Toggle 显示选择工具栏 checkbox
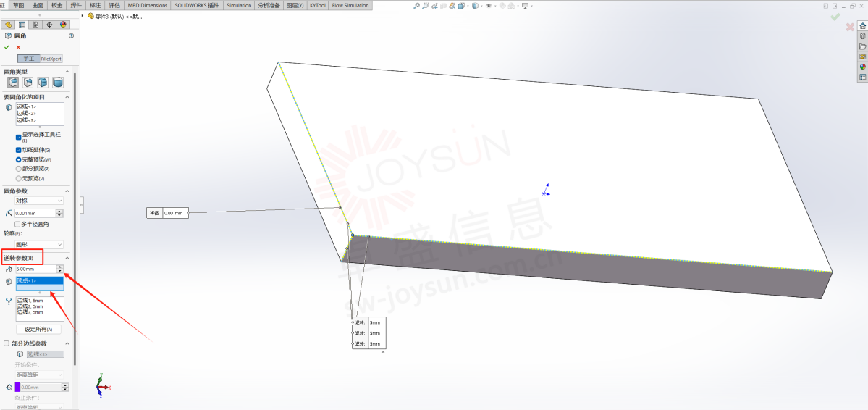This screenshot has height=410, width=868. pyautogui.click(x=18, y=138)
